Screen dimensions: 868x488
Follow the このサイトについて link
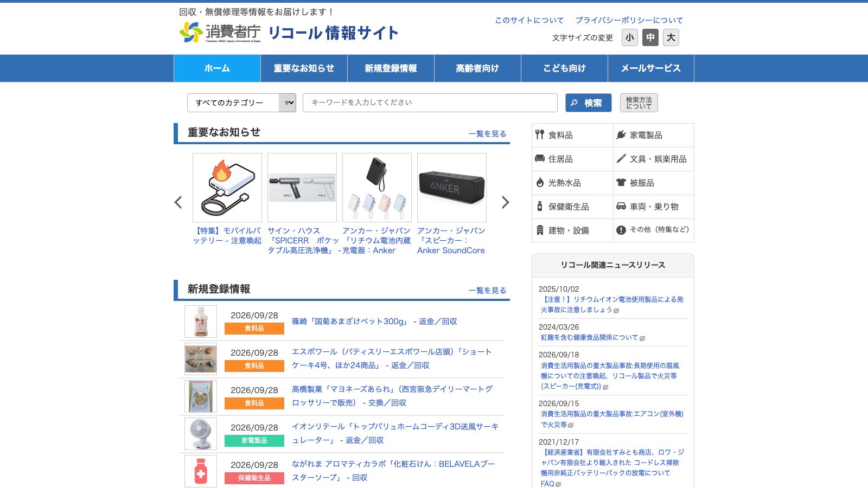tap(529, 20)
